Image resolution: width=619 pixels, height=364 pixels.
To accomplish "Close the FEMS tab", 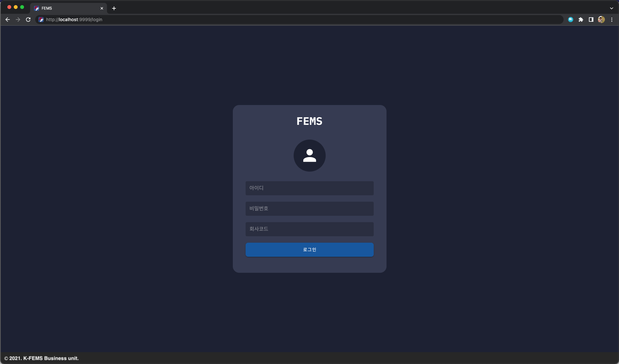I will tap(102, 8).
